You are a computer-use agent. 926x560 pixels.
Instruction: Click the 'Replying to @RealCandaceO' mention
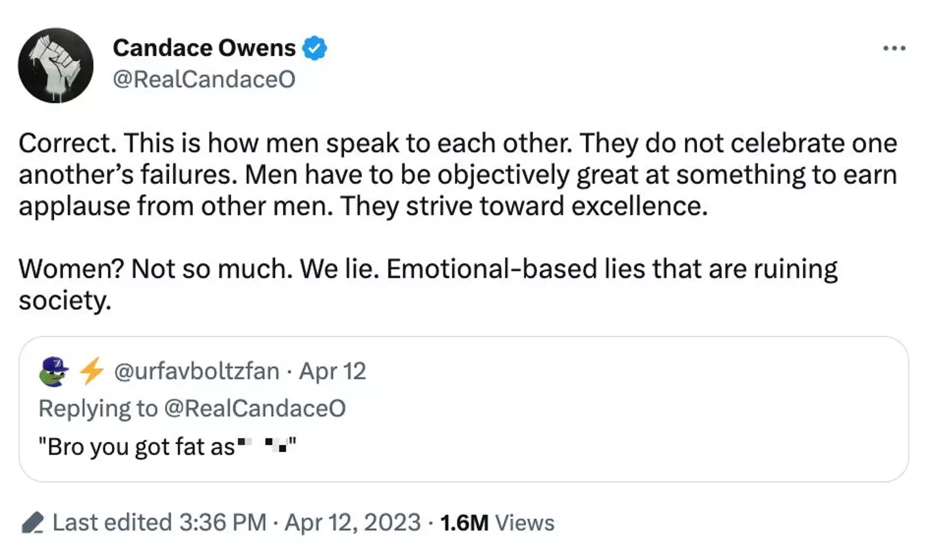tap(255, 408)
